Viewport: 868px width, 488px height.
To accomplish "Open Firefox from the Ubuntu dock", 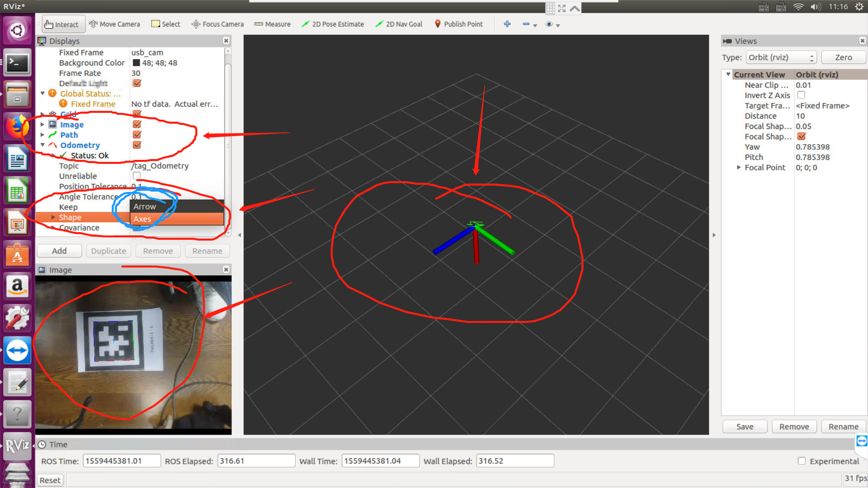I will [x=17, y=126].
